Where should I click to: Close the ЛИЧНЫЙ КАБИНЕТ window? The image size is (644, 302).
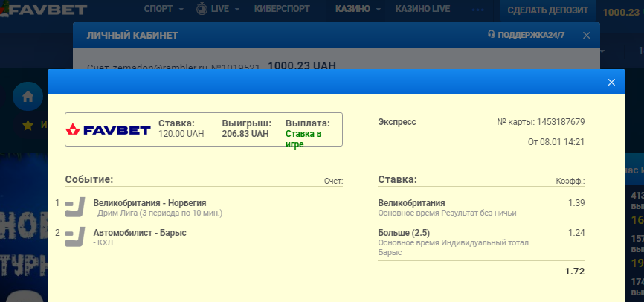point(587,36)
